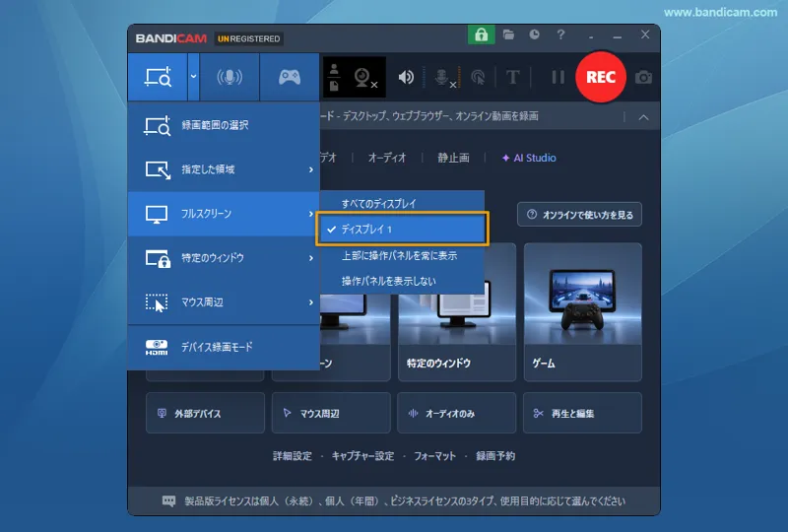The image size is (788, 532).
Task: Click the green lock registration icon
Action: tap(481, 34)
